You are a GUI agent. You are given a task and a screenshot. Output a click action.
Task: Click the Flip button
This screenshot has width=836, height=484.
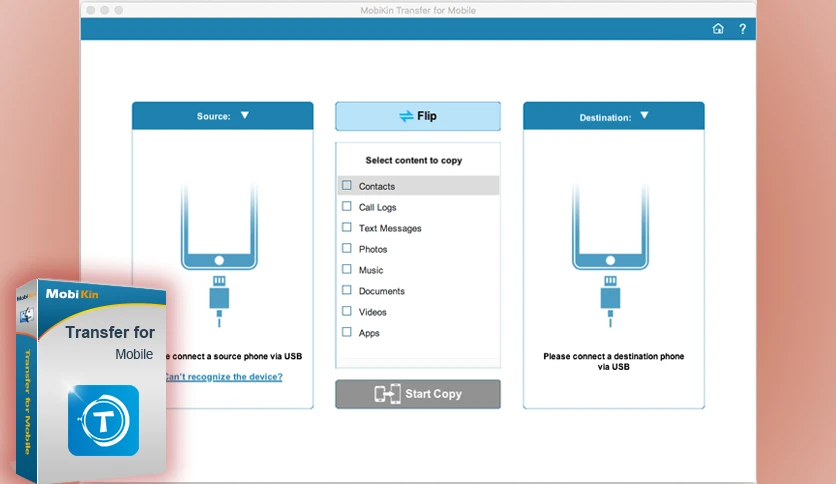tap(418, 116)
